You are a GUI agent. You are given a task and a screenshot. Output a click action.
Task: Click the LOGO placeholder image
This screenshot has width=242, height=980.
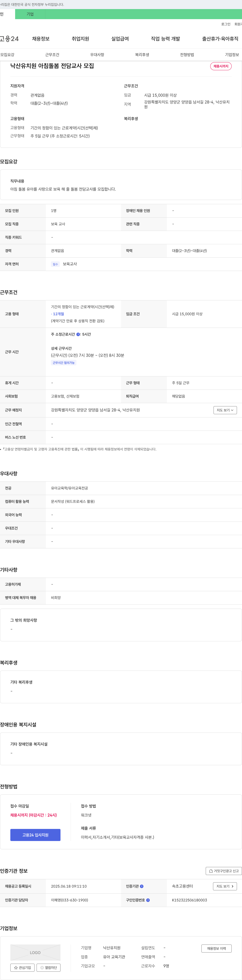(x=35, y=952)
